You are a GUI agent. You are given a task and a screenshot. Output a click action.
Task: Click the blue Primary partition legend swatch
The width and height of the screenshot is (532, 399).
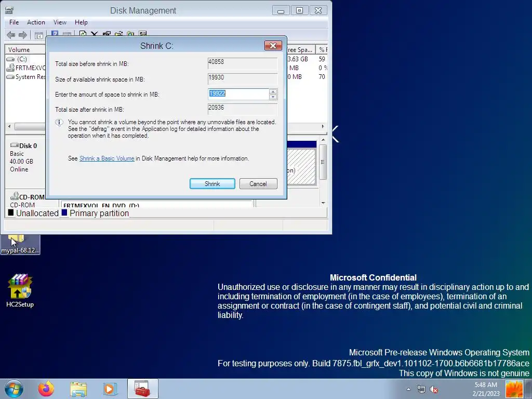point(64,212)
